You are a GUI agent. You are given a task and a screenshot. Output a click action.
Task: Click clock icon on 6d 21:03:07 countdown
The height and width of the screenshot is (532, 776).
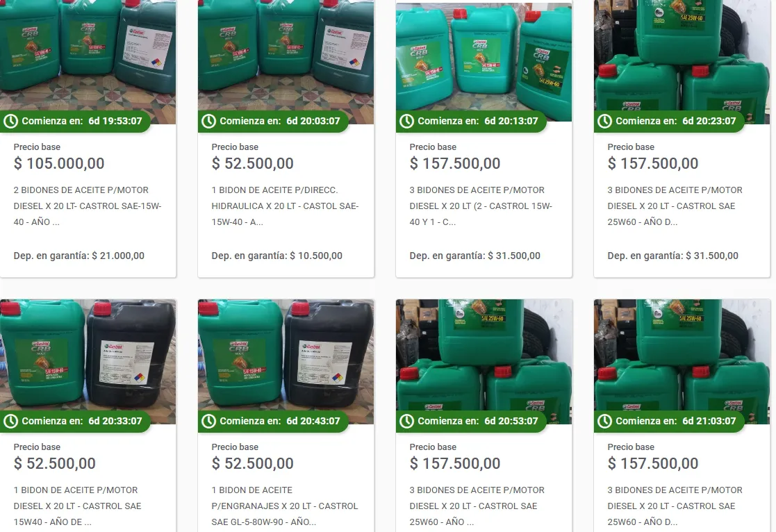click(x=605, y=421)
